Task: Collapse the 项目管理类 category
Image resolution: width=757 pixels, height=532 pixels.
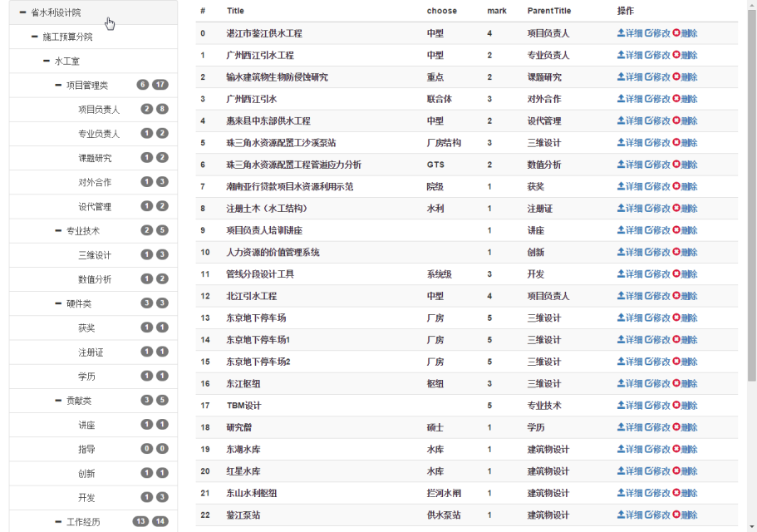Action: pyautogui.click(x=58, y=85)
